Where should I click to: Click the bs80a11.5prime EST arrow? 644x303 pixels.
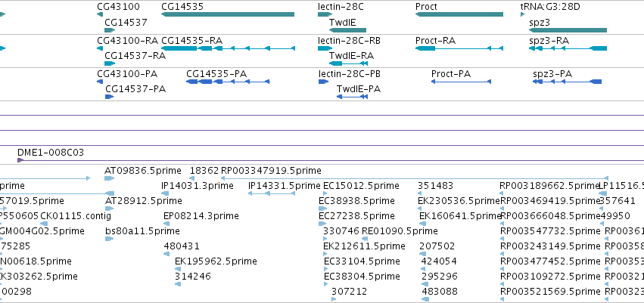(109, 239)
